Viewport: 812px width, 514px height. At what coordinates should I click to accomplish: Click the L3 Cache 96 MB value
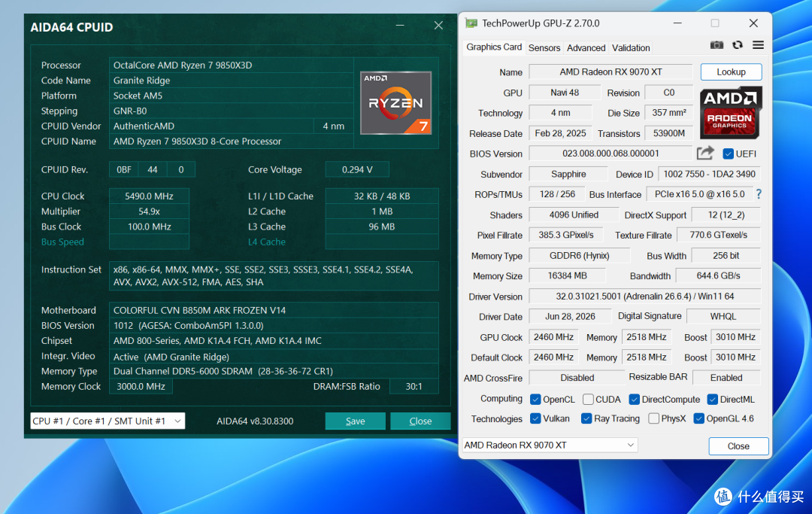pos(382,227)
